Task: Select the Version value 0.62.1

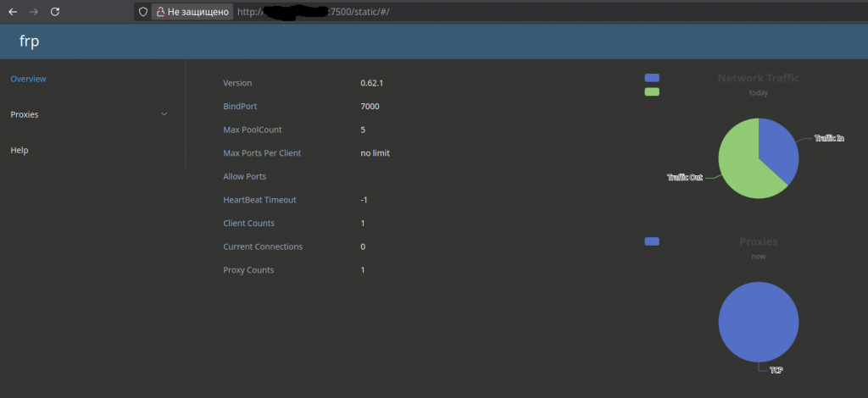Action: pyautogui.click(x=372, y=83)
